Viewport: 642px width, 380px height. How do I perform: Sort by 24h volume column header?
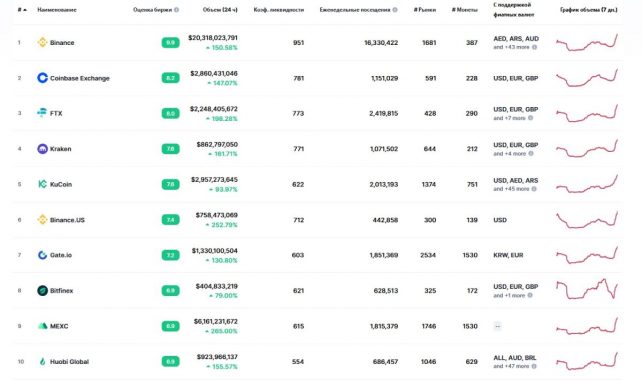(220, 10)
